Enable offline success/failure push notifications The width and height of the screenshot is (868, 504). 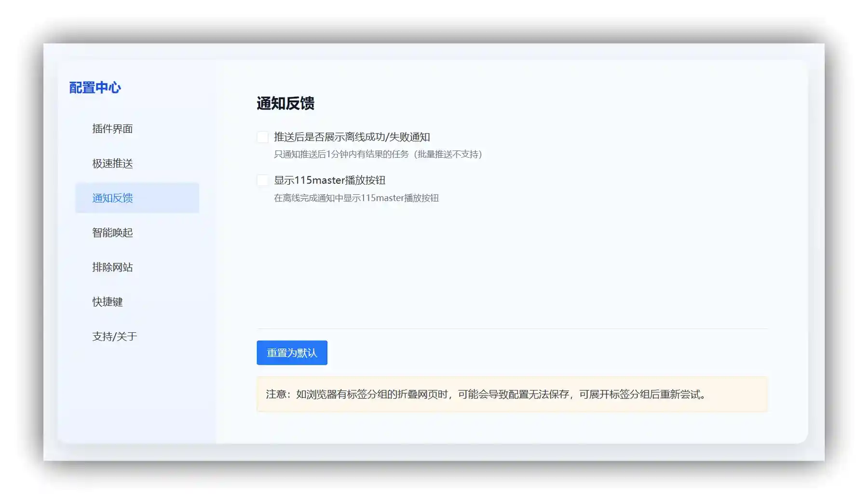tap(262, 137)
